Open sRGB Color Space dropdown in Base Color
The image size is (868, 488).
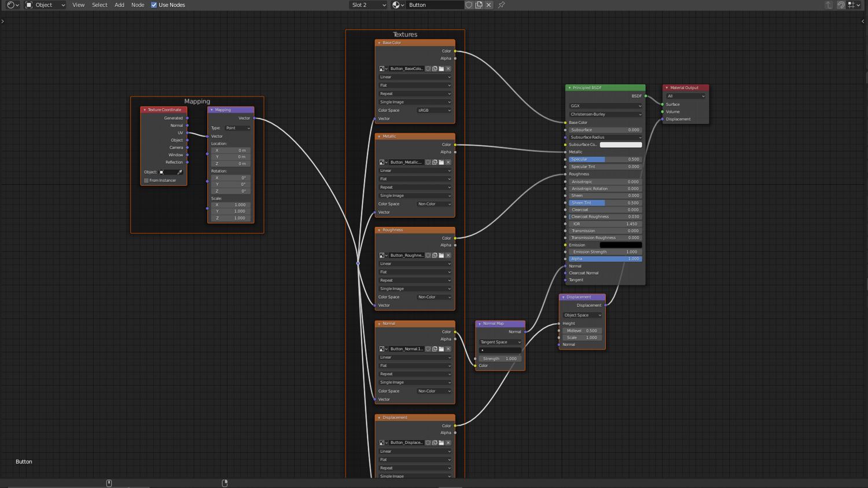[434, 111]
